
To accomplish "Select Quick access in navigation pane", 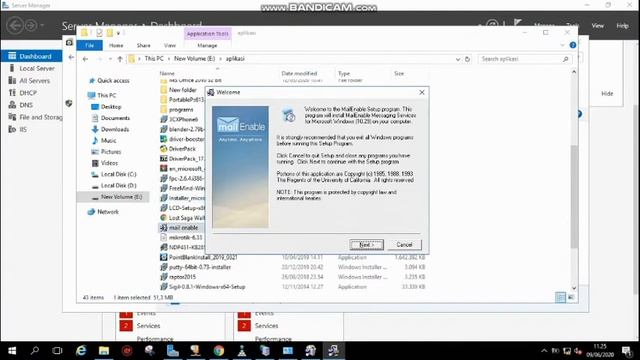I will [x=113, y=81].
